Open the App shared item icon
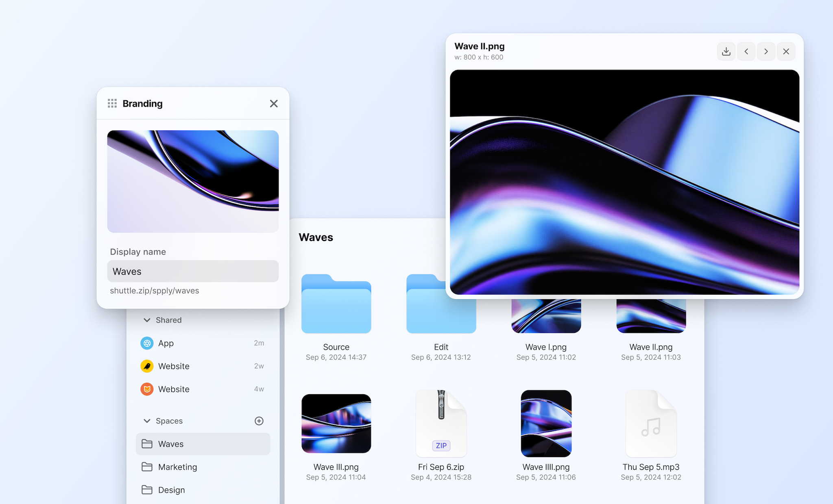The image size is (833, 504). [x=147, y=343]
